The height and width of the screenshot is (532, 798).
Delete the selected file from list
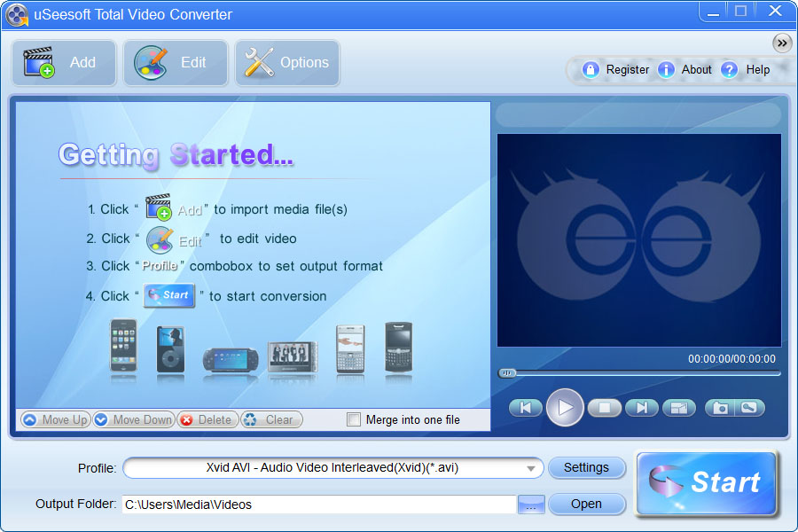207,419
